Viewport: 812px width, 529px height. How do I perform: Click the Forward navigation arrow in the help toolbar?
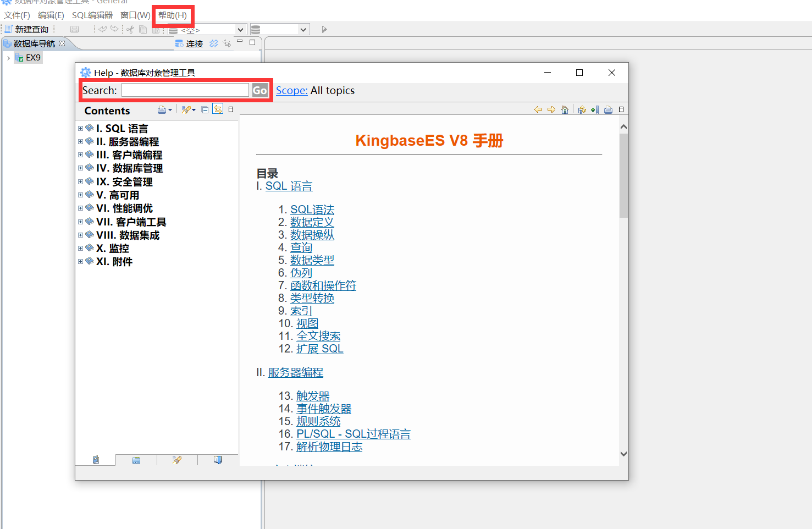(551, 109)
